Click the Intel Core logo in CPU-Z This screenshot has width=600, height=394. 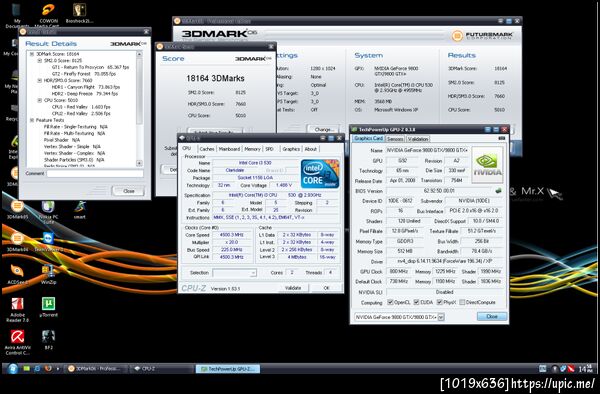320,174
